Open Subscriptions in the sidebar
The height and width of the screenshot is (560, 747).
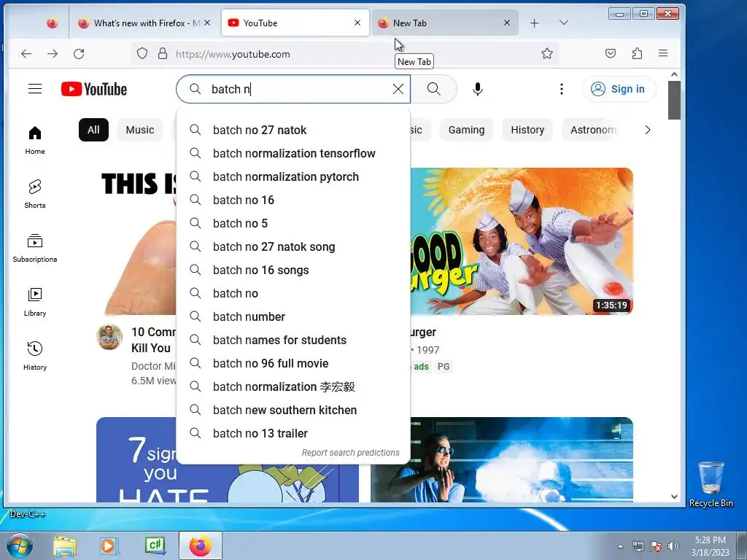[35, 248]
